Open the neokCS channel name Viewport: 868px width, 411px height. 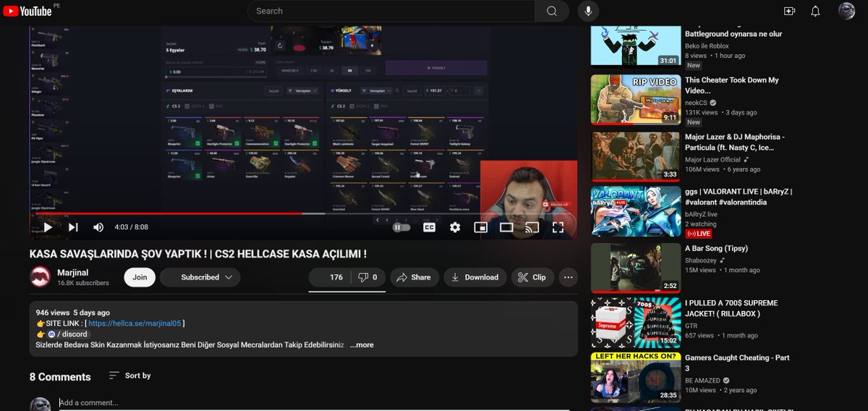pyautogui.click(x=697, y=102)
